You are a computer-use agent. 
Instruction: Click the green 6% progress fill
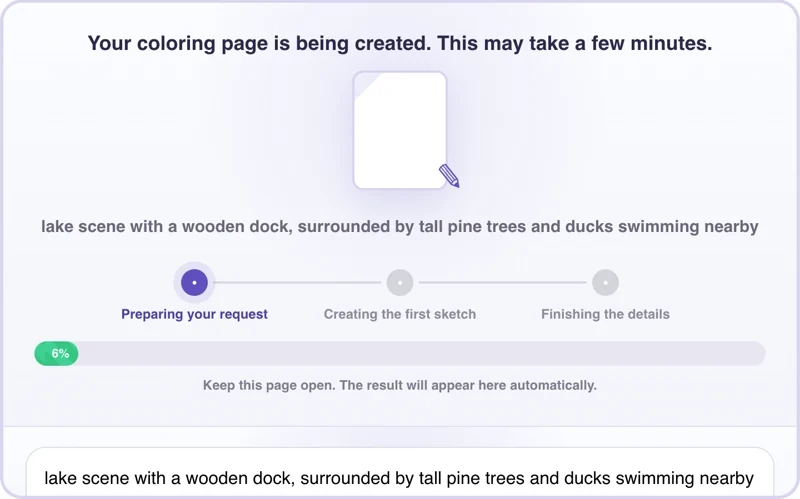click(56, 354)
